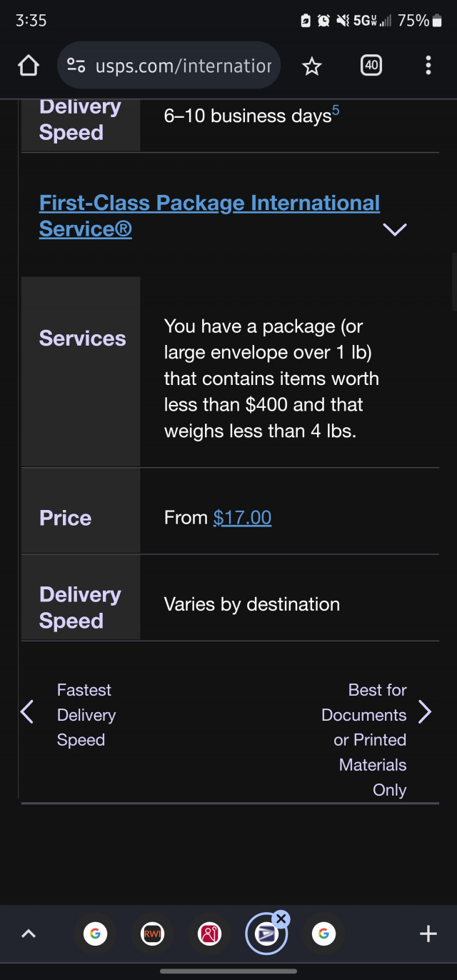Click footnote 5 next to business days
This screenshot has height=980, width=457.
tap(336, 111)
